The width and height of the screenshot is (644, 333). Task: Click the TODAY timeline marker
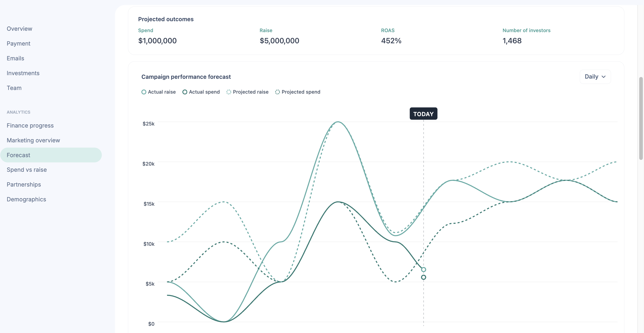423,114
